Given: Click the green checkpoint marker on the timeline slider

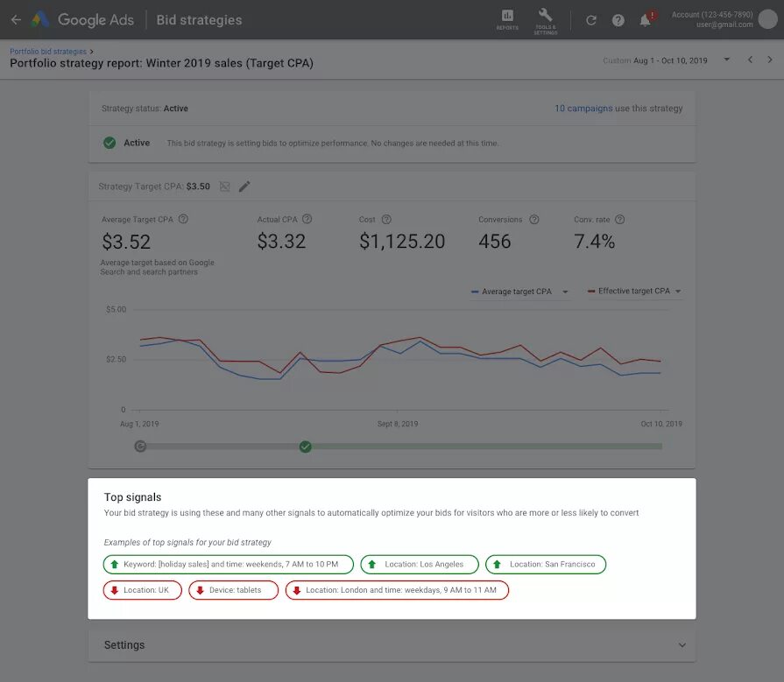Looking at the screenshot, I should coord(305,446).
